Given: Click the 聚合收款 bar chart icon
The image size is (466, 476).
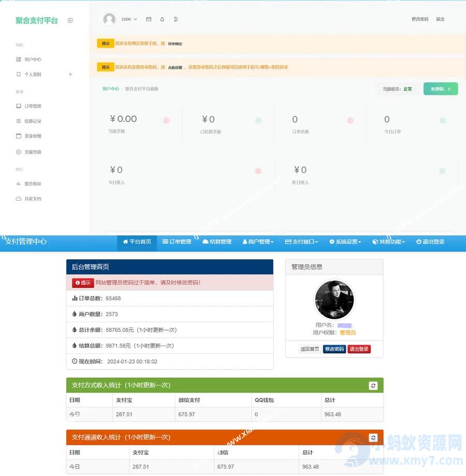Looking at the screenshot, I should click(x=19, y=184).
